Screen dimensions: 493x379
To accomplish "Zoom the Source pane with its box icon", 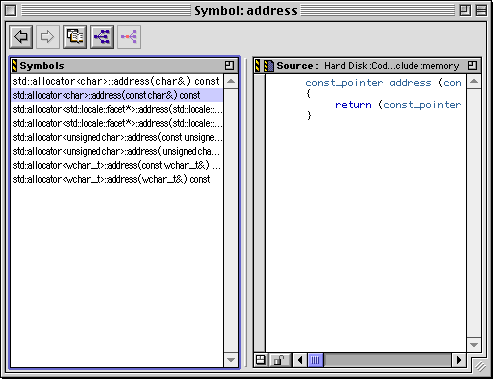I will tap(472, 65).
